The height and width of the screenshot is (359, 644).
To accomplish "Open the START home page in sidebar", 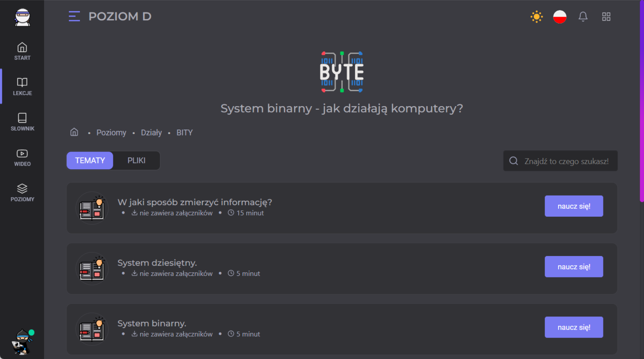I will tap(22, 51).
